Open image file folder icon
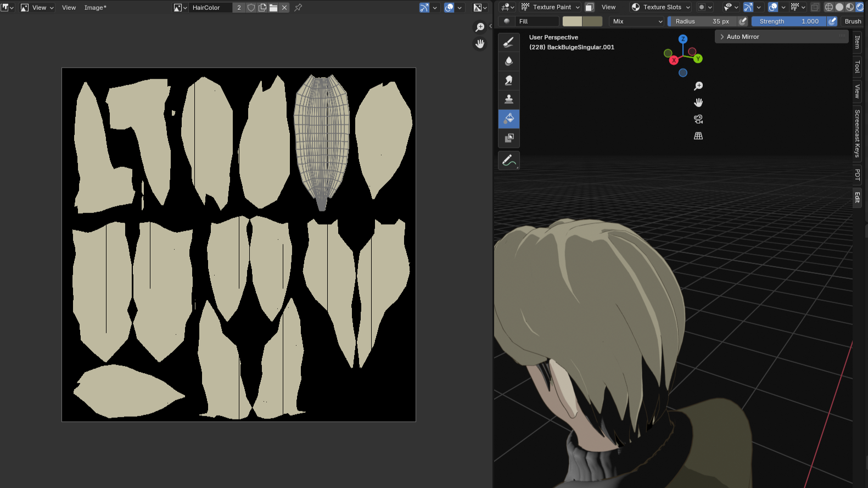This screenshot has width=868, height=488. (x=273, y=8)
